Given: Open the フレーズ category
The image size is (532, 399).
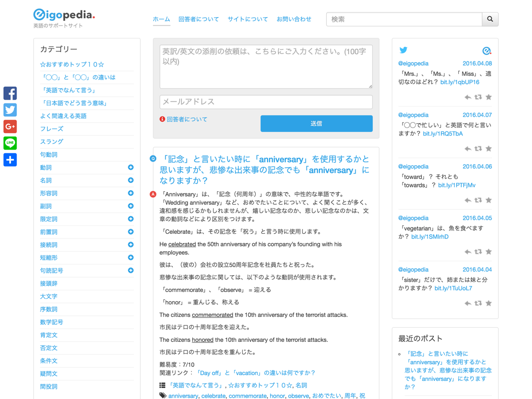Looking at the screenshot, I should coord(51,129).
